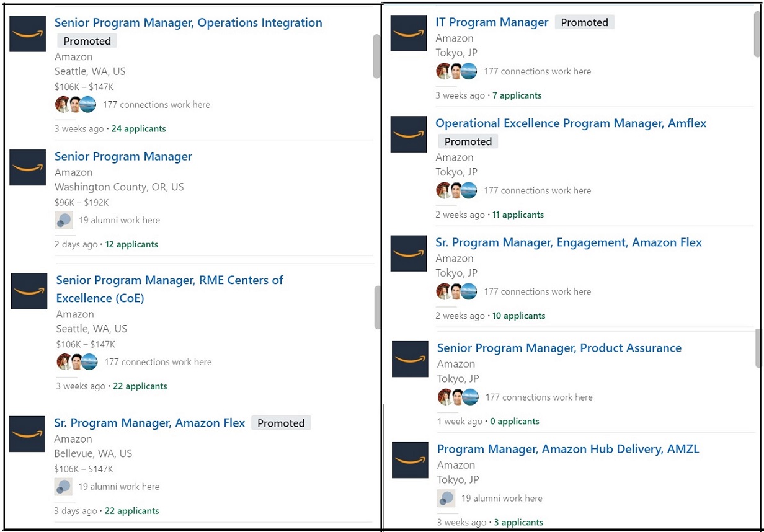Viewport: 764px width, 532px height.
Task: Click Amazon logo beside RME Centers of Excellence job
Action: pyautogui.click(x=29, y=291)
